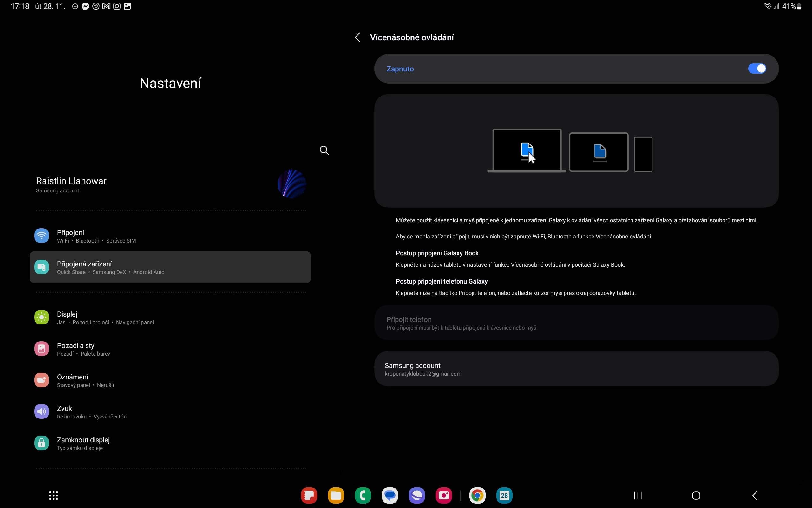Tap the navigation bar back arrow
This screenshot has height=508, width=812.
[x=755, y=496]
